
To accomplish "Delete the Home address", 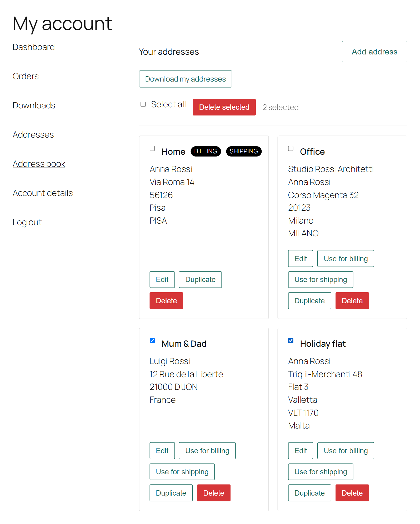I will [166, 301].
